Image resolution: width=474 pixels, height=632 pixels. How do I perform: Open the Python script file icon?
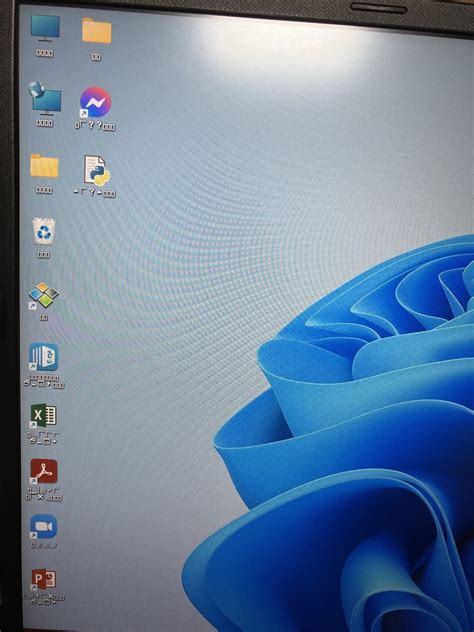coord(96,170)
